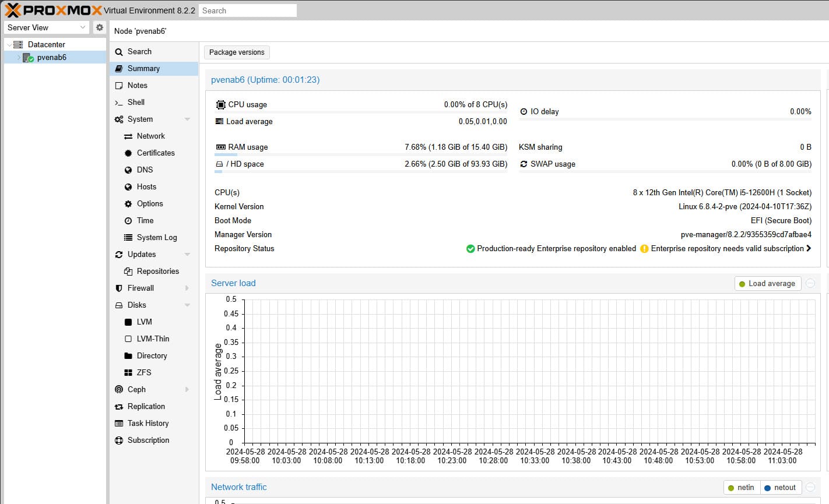Open the Task History icon

[x=120, y=423]
